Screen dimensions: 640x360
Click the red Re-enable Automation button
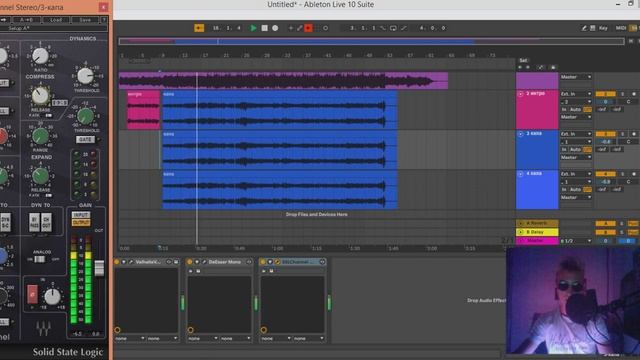(x=308, y=28)
